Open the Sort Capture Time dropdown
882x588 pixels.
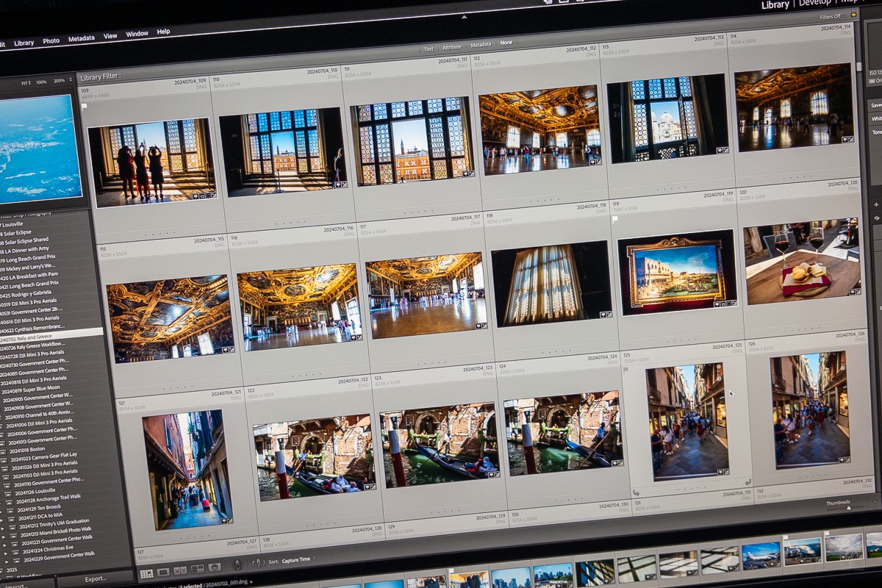click(x=296, y=560)
